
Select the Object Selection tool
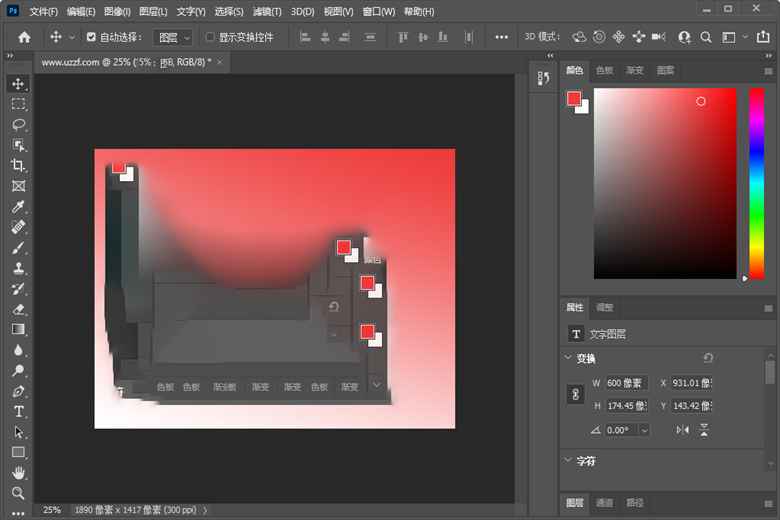[18, 145]
